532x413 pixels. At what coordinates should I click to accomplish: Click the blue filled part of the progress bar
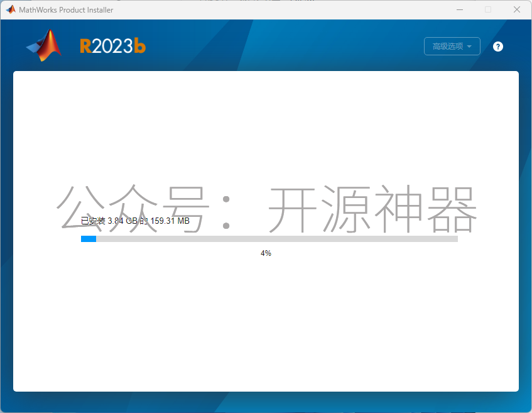pos(89,239)
